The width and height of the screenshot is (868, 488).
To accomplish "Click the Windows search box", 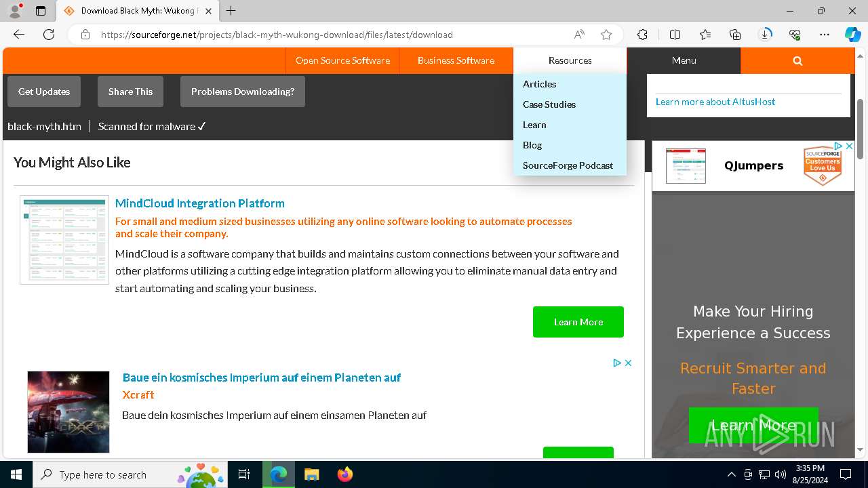I will click(130, 474).
